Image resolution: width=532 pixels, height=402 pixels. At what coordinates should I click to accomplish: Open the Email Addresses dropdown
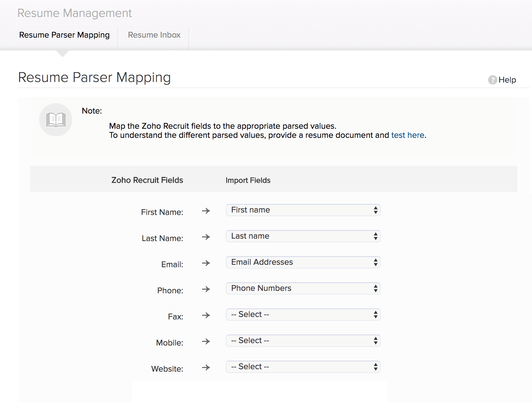tap(303, 262)
